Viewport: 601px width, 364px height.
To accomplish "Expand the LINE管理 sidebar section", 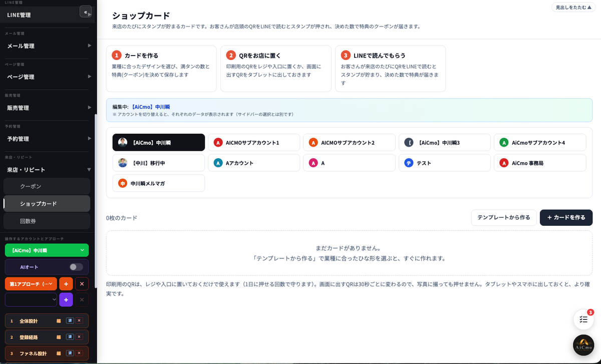I will click(48, 15).
